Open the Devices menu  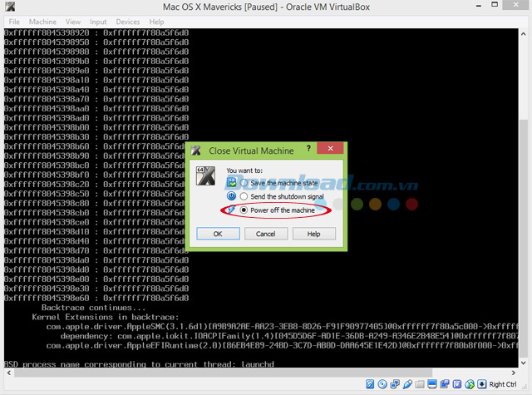128,21
